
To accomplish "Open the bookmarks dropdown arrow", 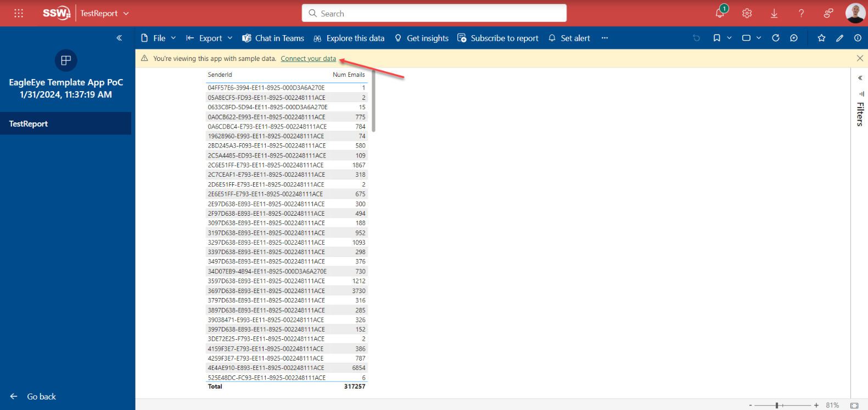I will (x=729, y=38).
